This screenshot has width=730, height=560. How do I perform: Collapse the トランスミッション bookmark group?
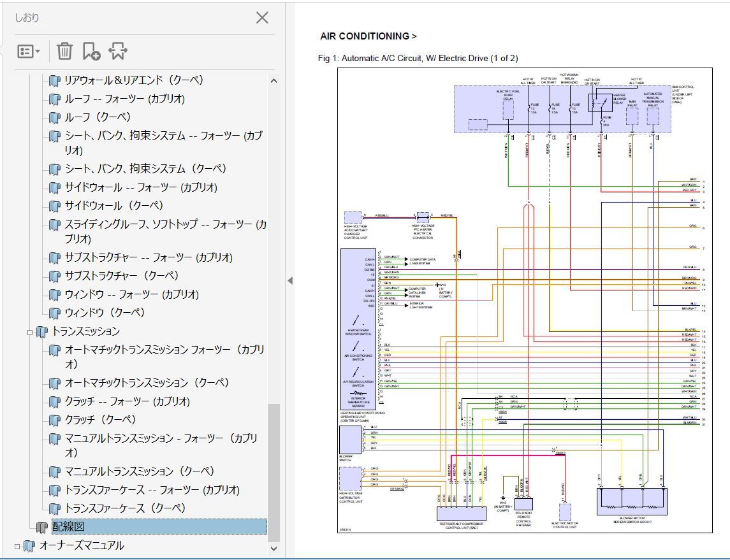[30, 332]
